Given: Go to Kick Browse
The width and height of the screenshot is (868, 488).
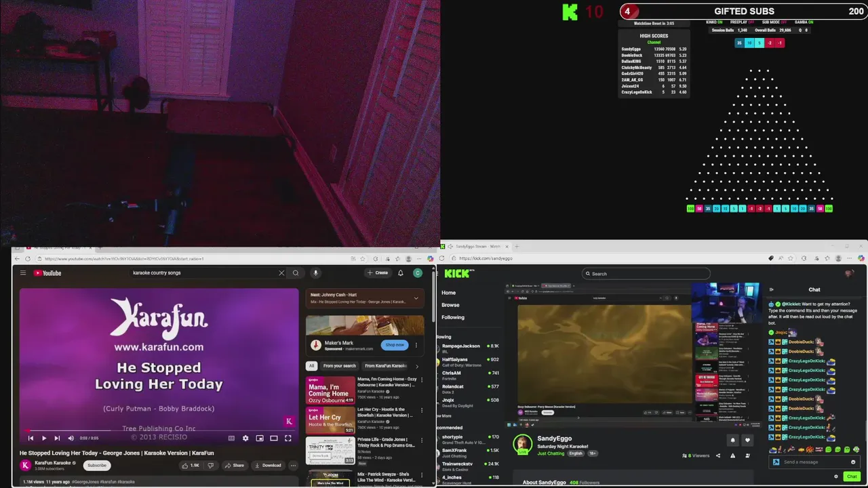Looking at the screenshot, I should tap(450, 305).
